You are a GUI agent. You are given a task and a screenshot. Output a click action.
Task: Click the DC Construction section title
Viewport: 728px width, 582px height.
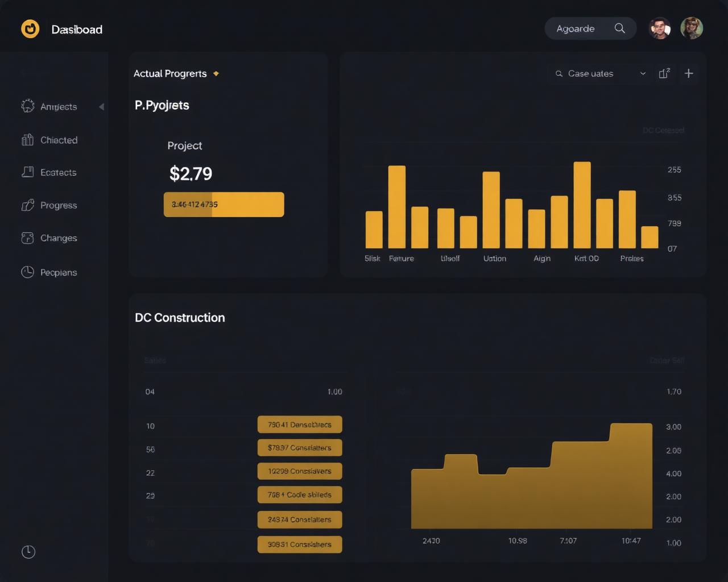point(180,318)
